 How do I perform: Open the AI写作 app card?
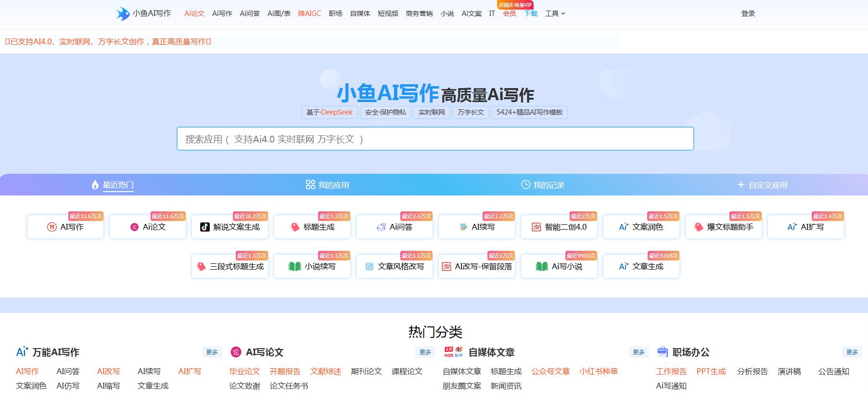pyautogui.click(x=65, y=227)
